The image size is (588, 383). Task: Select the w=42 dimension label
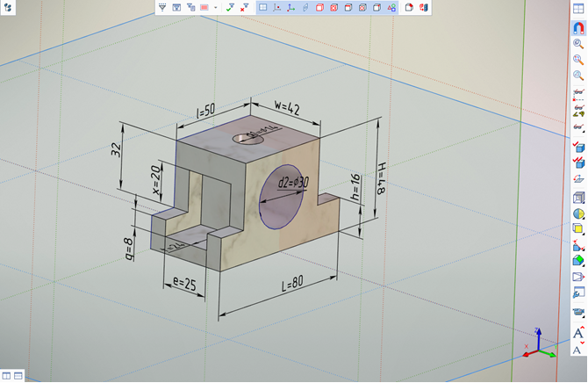click(287, 107)
